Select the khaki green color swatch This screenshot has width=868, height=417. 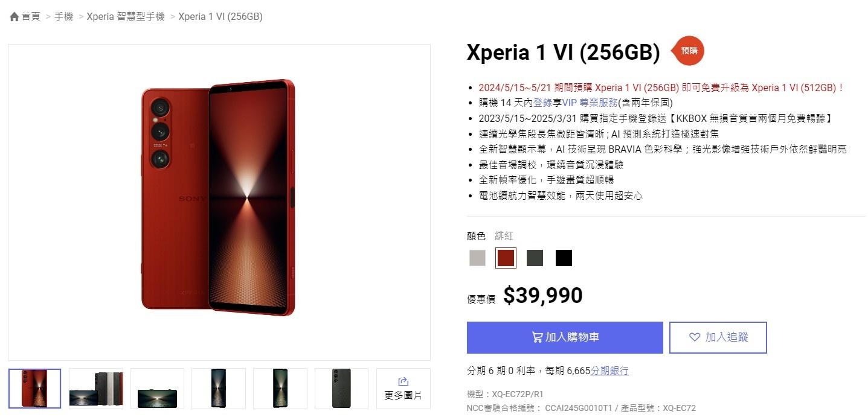[535, 258]
